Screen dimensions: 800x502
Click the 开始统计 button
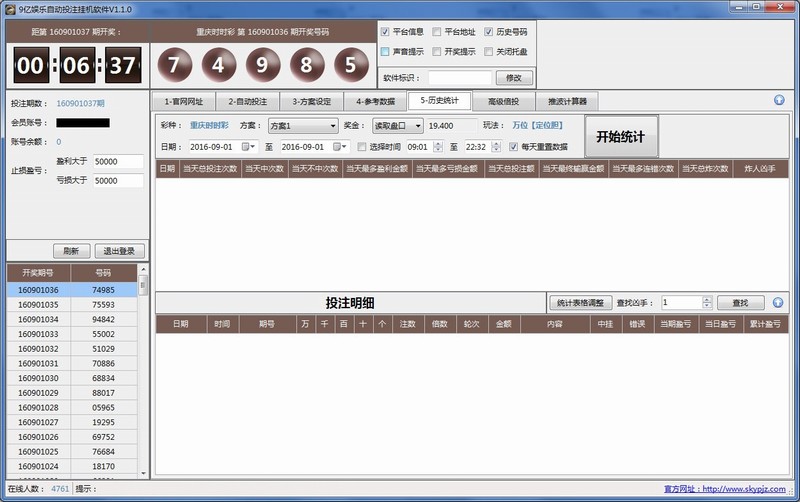[619, 136]
